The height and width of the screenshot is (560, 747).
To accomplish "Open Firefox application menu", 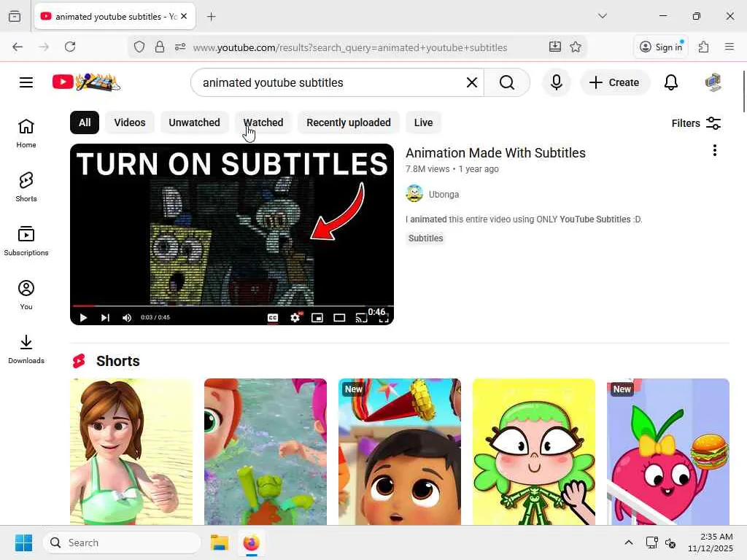I will (729, 47).
